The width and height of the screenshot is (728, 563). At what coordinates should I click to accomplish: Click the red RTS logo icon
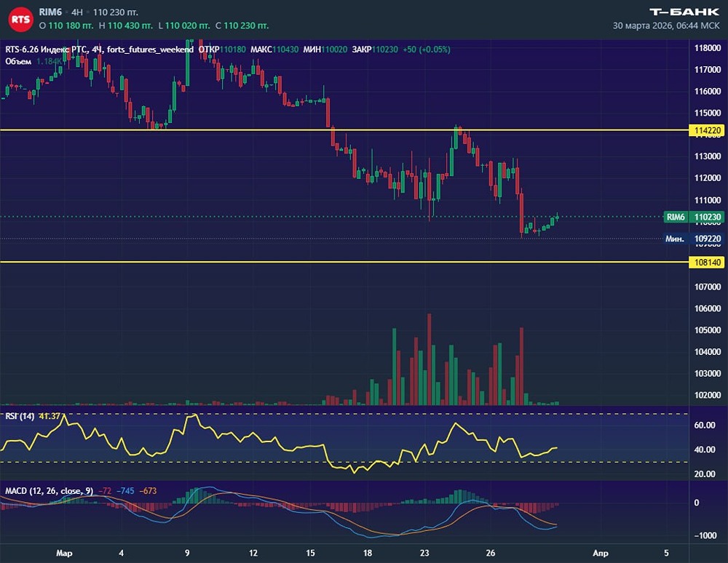[20, 19]
